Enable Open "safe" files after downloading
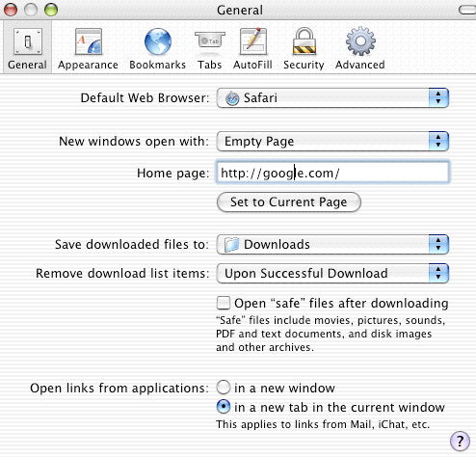476x457 pixels. 224,303
